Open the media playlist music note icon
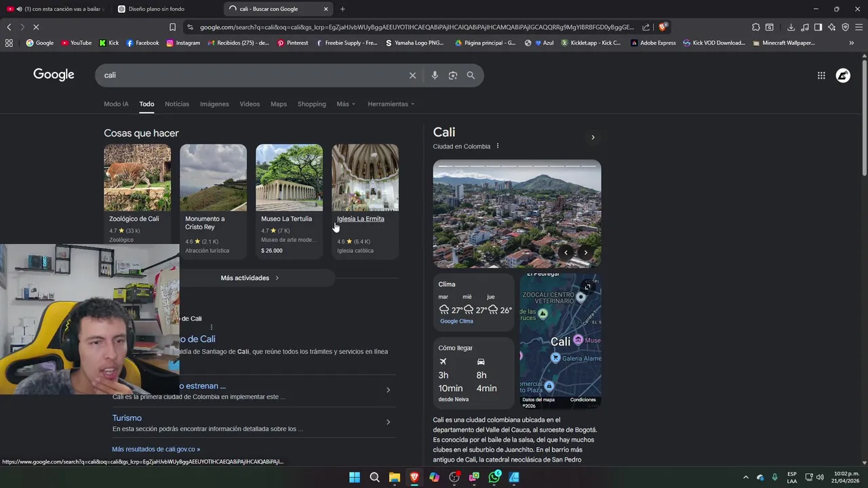The width and height of the screenshot is (868, 488). (x=805, y=27)
